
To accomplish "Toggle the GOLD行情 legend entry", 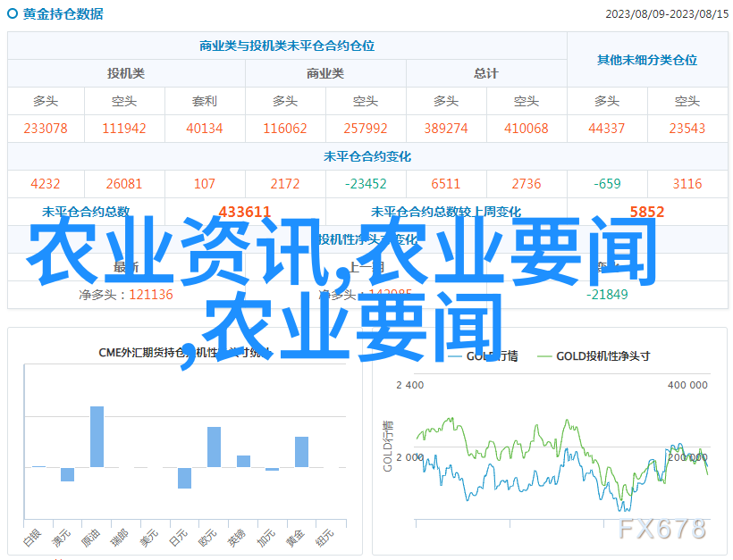I will 483,356.
